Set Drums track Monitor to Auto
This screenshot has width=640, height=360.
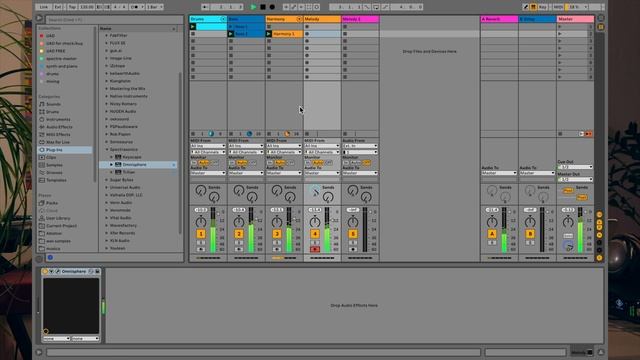pos(203,162)
